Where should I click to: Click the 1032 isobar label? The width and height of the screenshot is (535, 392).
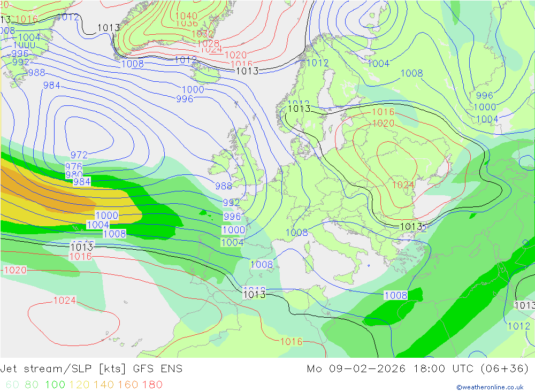click(x=203, y=34)
